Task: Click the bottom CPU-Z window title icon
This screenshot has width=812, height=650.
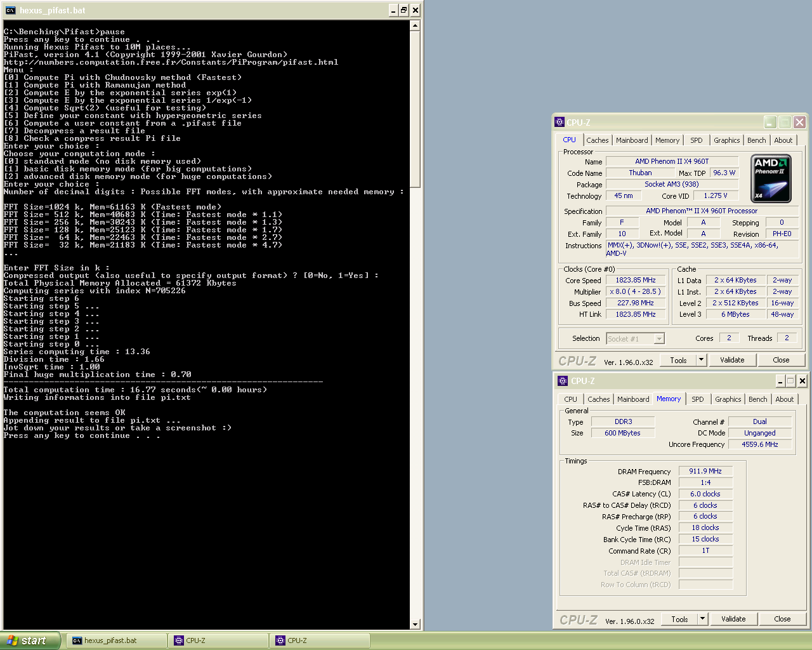Action: click(x=562, y=381)
